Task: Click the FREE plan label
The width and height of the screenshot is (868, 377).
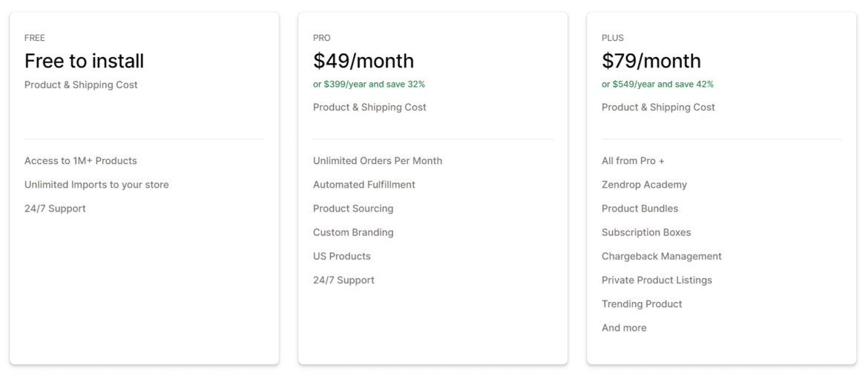Action: click(35, 38)
